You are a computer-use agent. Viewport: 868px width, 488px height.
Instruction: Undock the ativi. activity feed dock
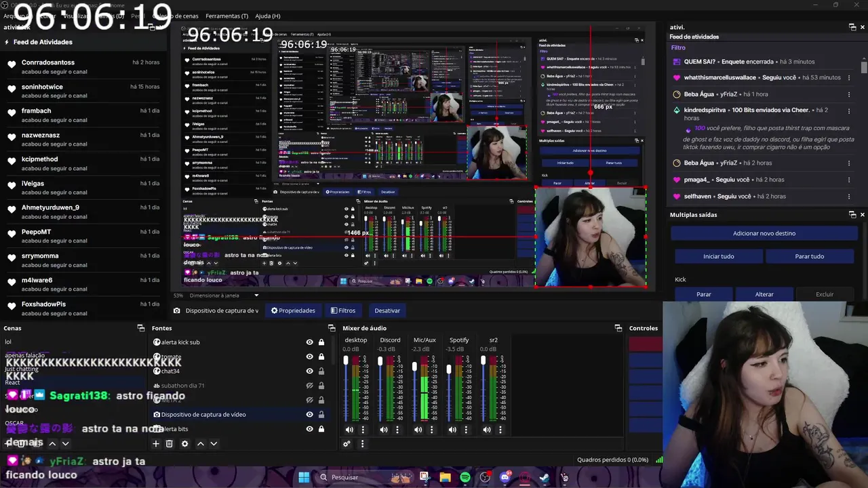pyautogui.click(x=852, y=27)
